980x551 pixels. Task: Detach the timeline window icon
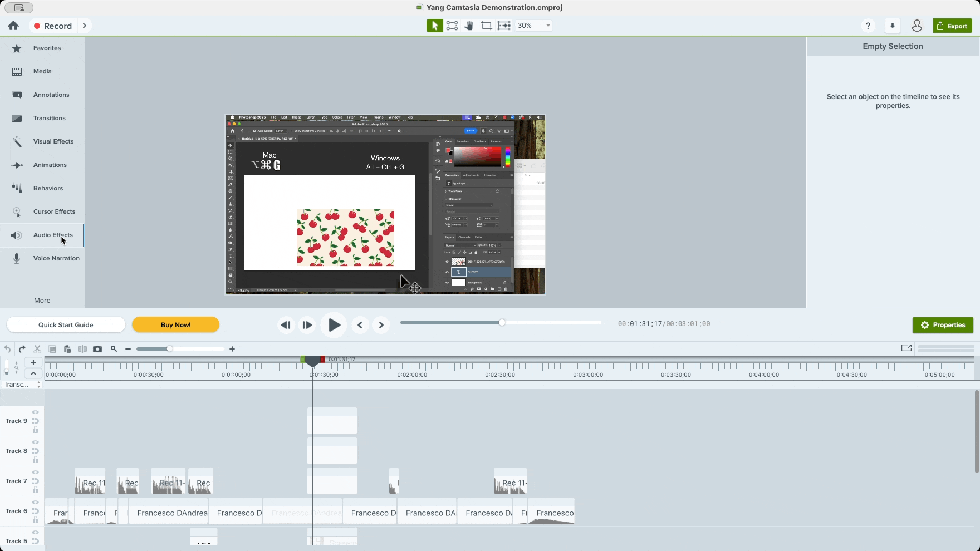coord(906,348)
